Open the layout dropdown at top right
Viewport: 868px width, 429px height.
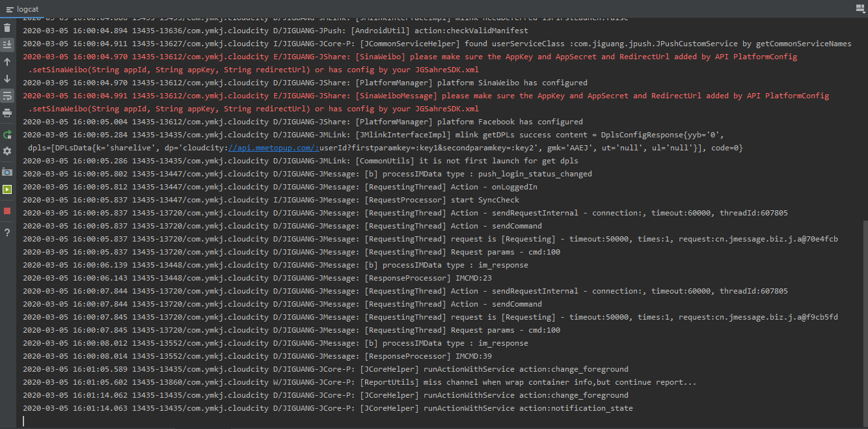(x=860, y=8)
